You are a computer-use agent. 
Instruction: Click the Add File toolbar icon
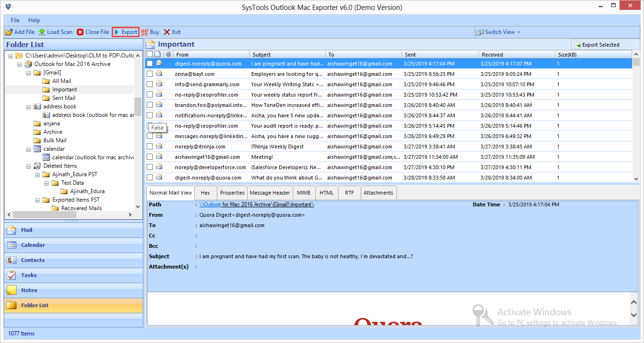pyautogui.click(x=9, y=32)
